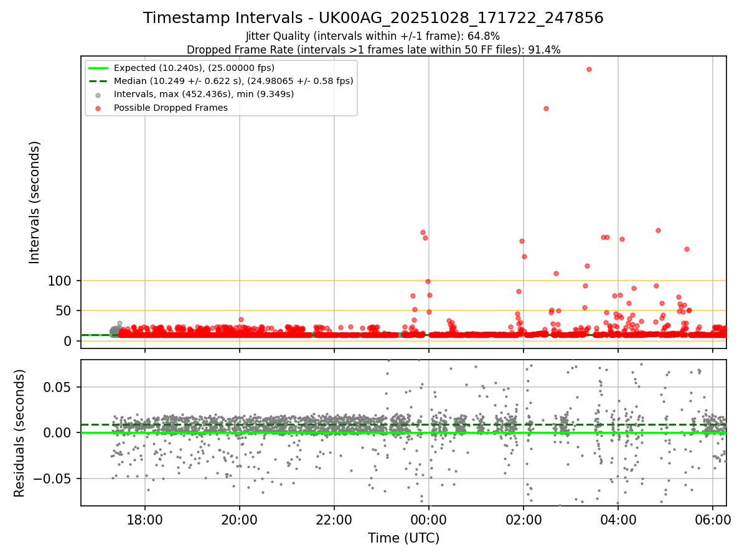Viewport: 747px width, 560px height.
Task: Click the 22:00 x-axis tick label
Action: click(x=334, y=519)
